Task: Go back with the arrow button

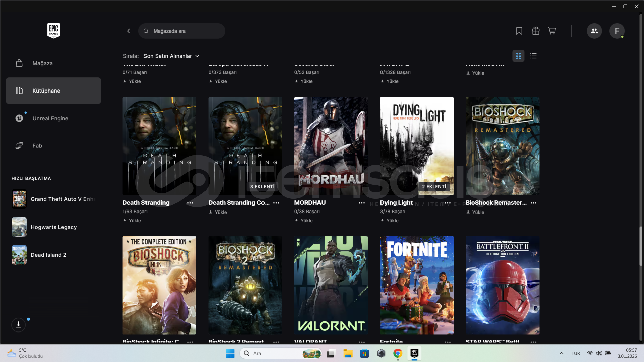Action: click(129, 31)
